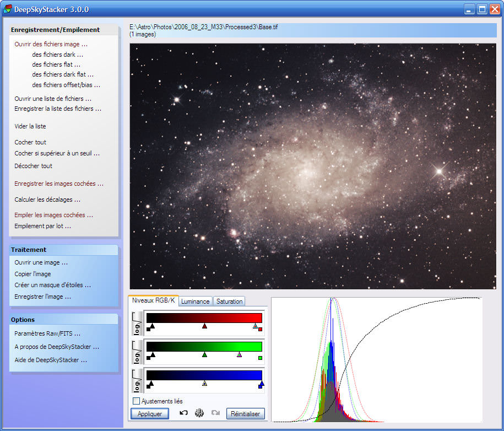Viewport: 504px width, 431px height.
Task: Open 'Paramètres Raw/FITS ...'
Action: 47,333
